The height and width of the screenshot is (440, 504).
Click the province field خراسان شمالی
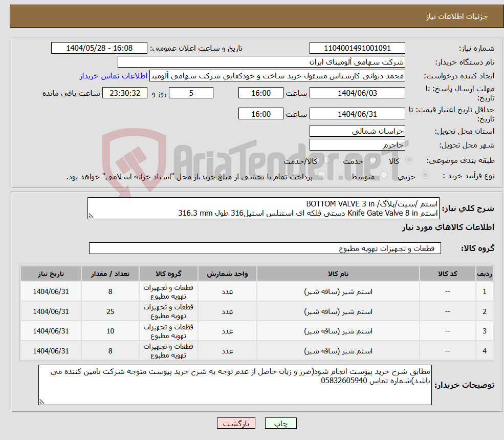pyautogui.click(x=357, y=131)
